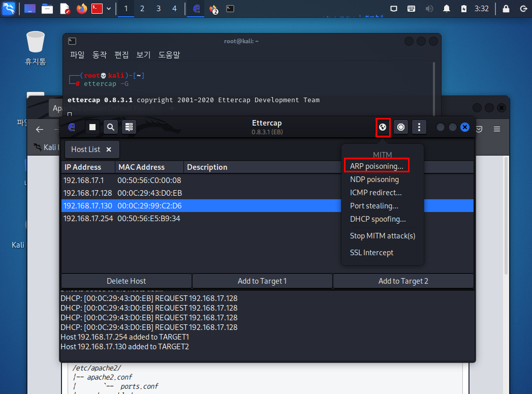Choose Port stealing from MITM menu
Viewport: 532px width, 394px height.
374,206
